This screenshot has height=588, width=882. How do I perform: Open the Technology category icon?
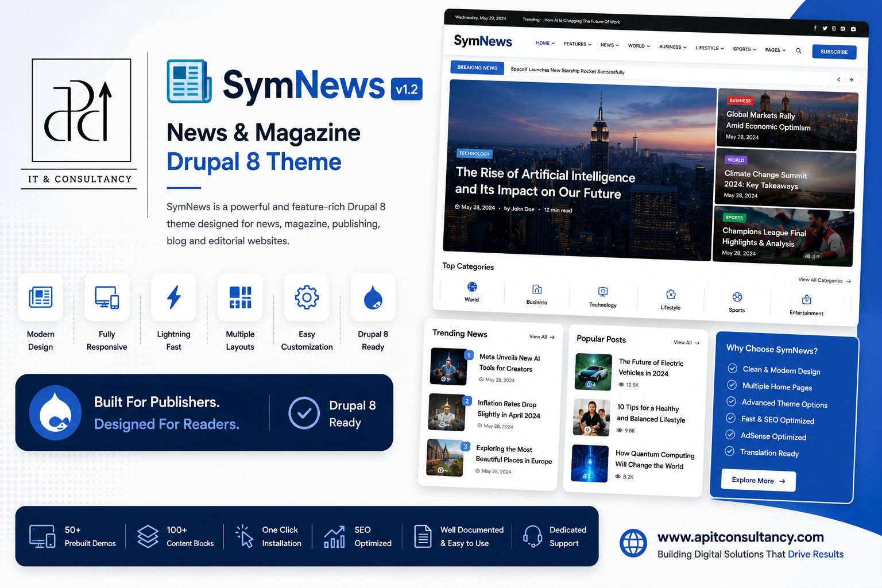[603, 292]
